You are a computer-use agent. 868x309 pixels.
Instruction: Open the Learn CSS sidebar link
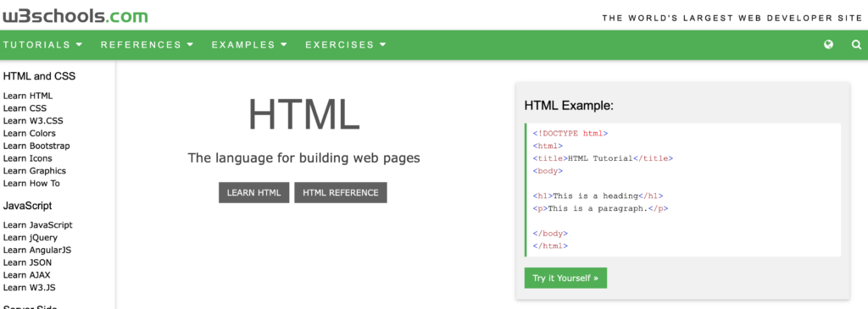pos(25,108)
